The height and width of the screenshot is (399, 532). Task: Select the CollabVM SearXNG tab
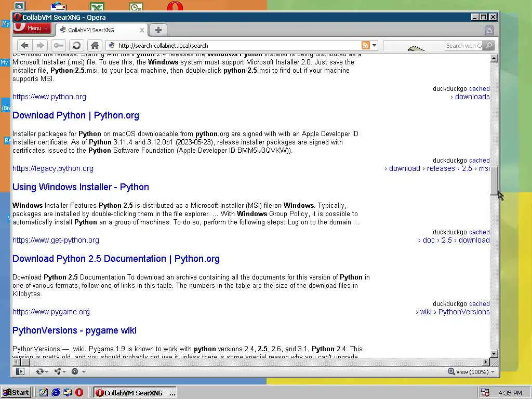tap(100, 30)
